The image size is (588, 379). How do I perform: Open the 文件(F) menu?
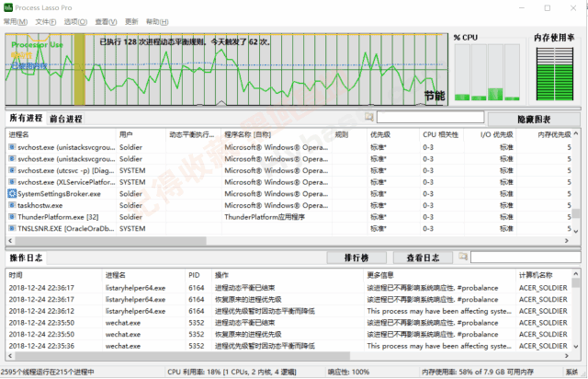(x=46, y=22)
